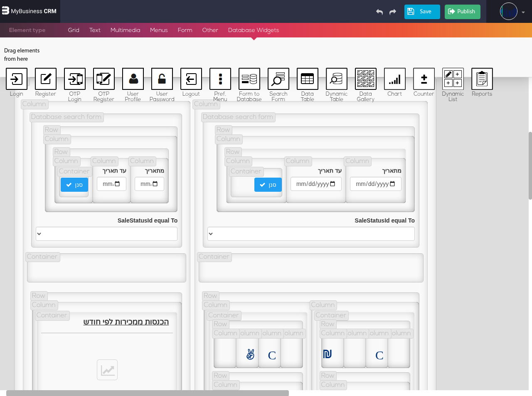Click the right panel's מתאריך date field
Screen dimensions: 532x396
(x=375, y=184)
